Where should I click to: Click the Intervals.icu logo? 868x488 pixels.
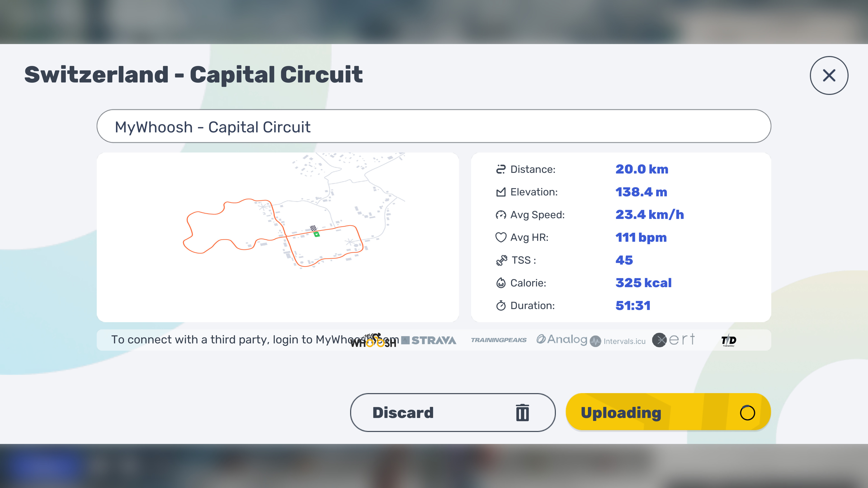point(618,341)
